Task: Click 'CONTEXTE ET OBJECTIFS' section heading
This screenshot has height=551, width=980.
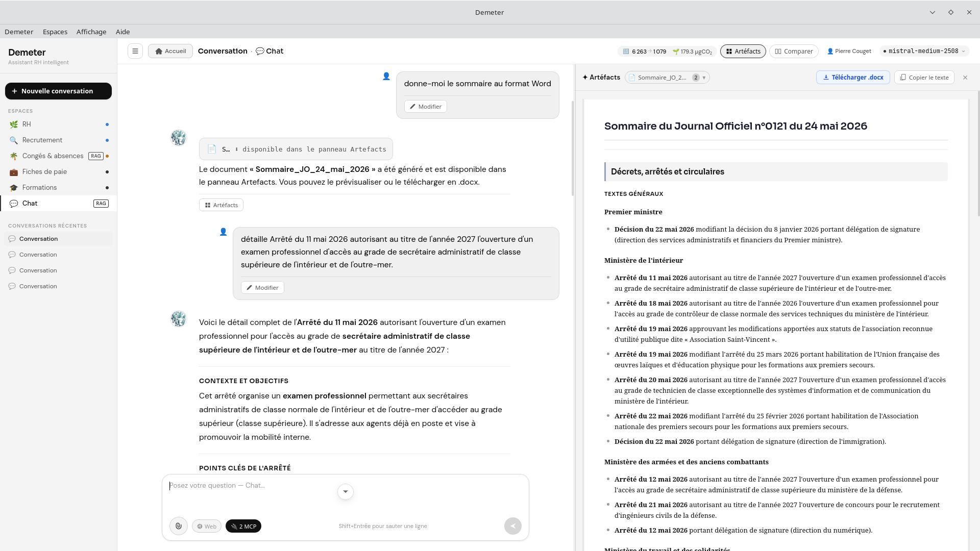Action: [243, 381]
